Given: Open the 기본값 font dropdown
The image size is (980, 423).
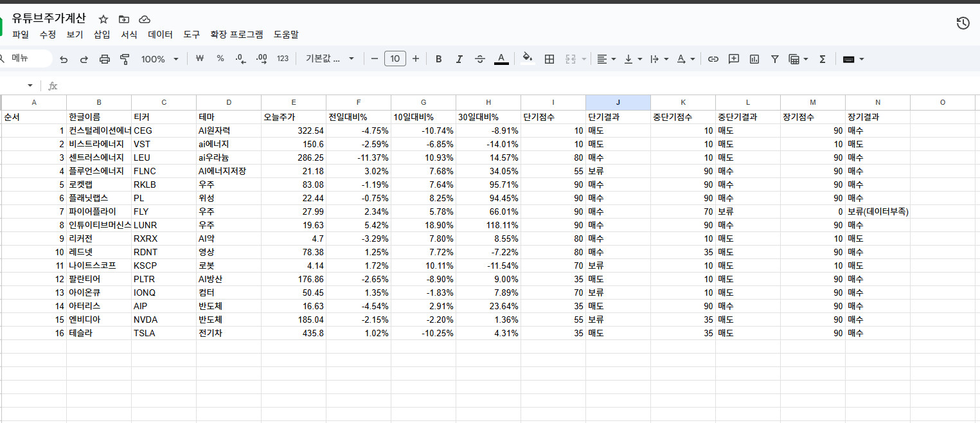Looking at the screenshot, I should [x=330, y=59].
